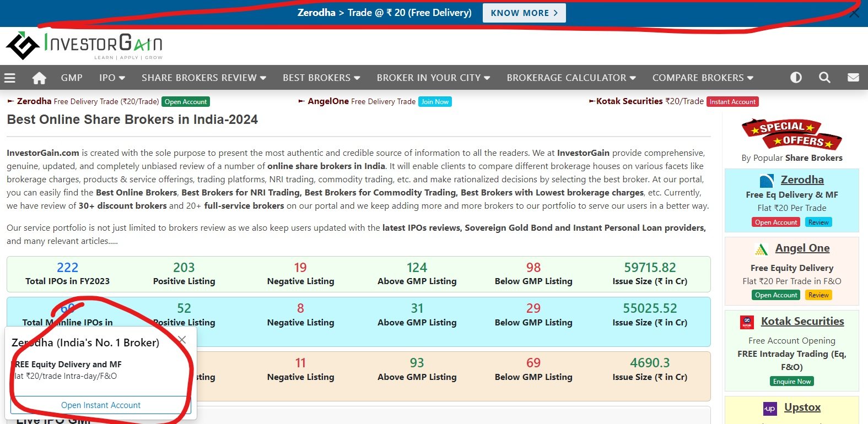Open the Kotak Securities sidebar link
This screenshot has width=868, height=424.
802,321
